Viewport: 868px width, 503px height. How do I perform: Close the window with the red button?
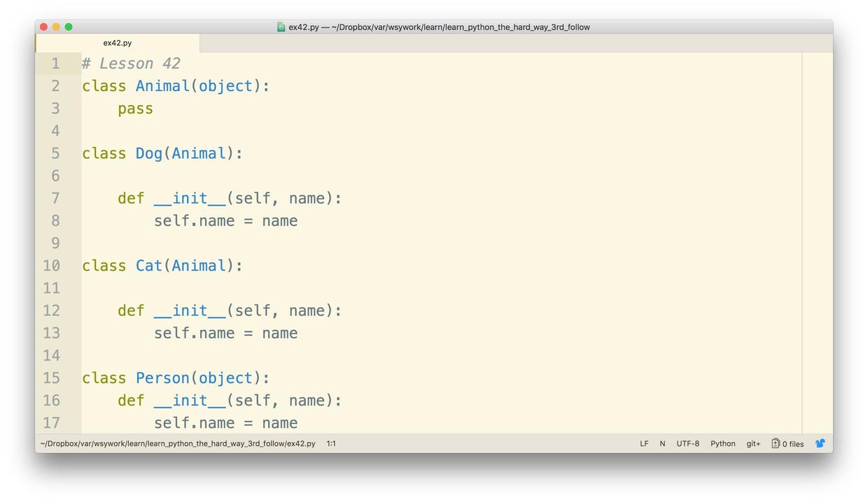coord(43,27)
